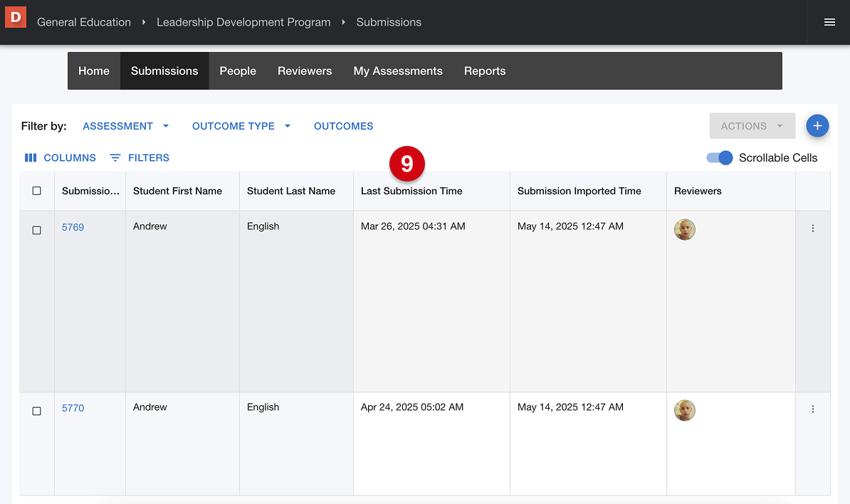850x504 pixels.
Task: Open the COLUMNS settings button
Action: tap(61, 158)
